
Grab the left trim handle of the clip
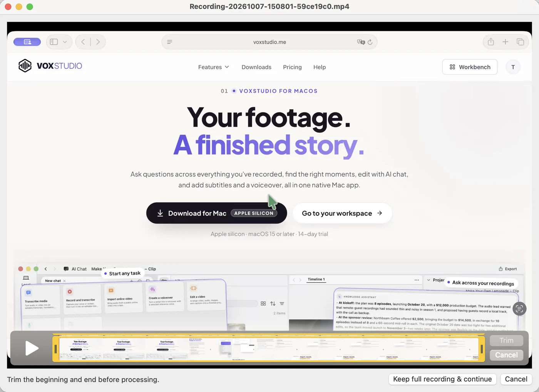point(56,349)
